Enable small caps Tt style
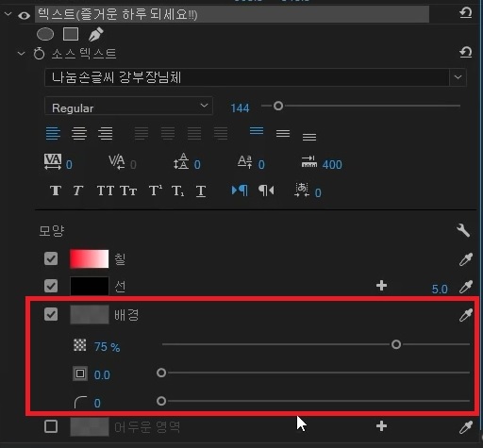 point(128,191)
